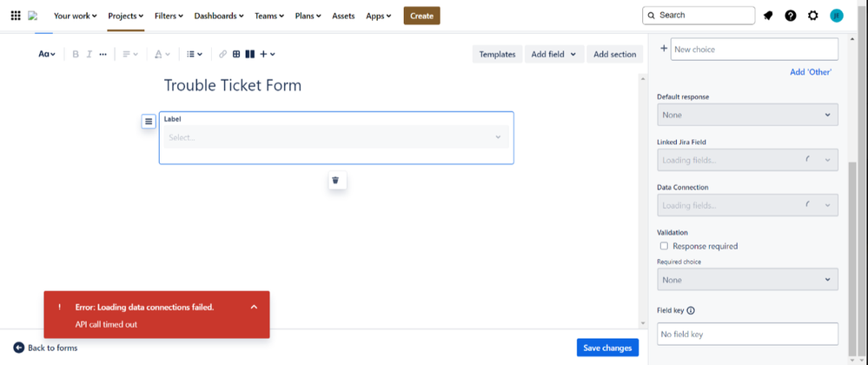The image size is (868, 365).
Task: Open the user profile avatar
Action: click(x=837, y=16)
